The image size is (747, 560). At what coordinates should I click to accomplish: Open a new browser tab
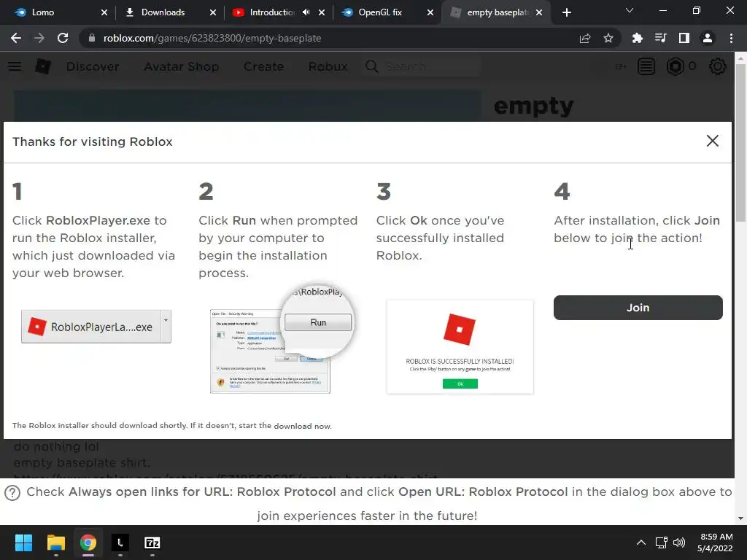point(566,13)
